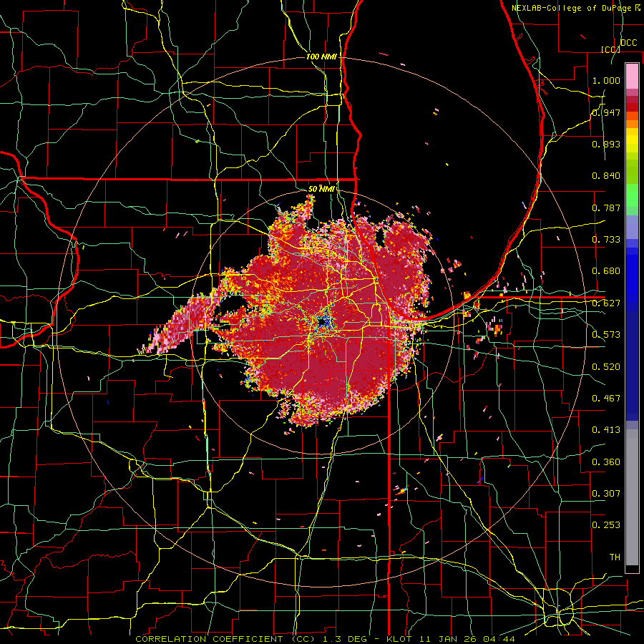Image resolution: width=644 pixels, height=644 pixels.
Task: Pick the bright green color bar segment
Action: (632, 195)
